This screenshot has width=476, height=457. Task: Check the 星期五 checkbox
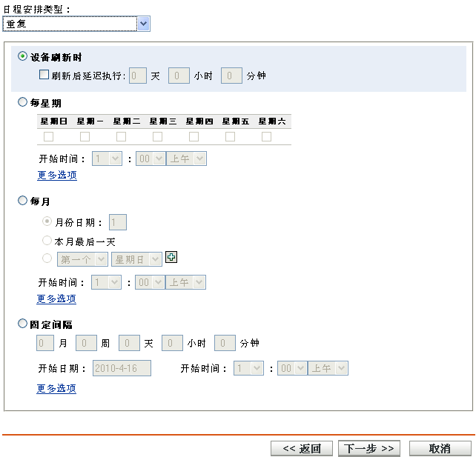(230, 136)
